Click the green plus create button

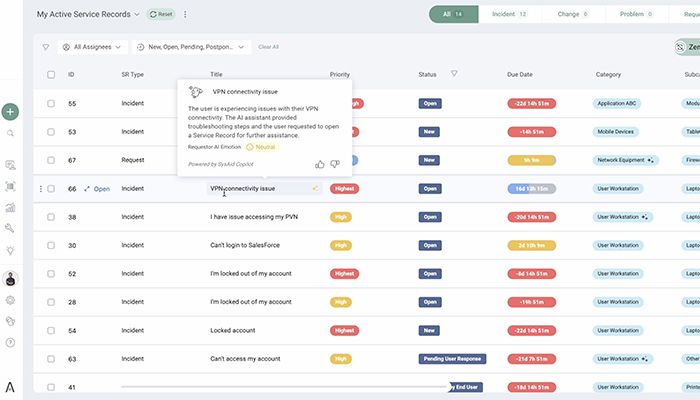[x=10, y=112]
